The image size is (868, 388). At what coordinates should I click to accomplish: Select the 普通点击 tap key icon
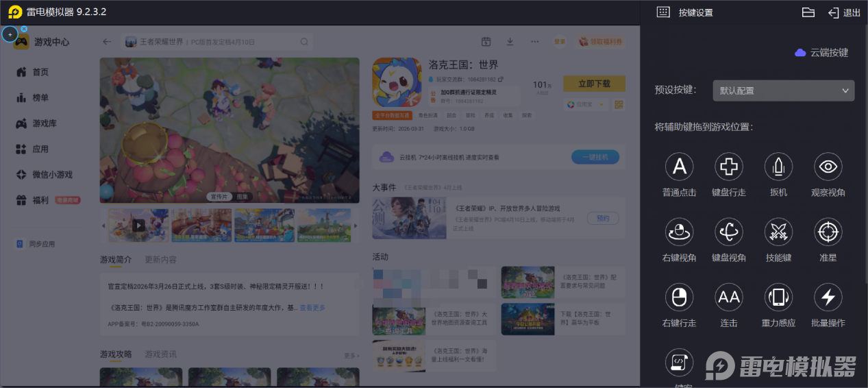679,167
